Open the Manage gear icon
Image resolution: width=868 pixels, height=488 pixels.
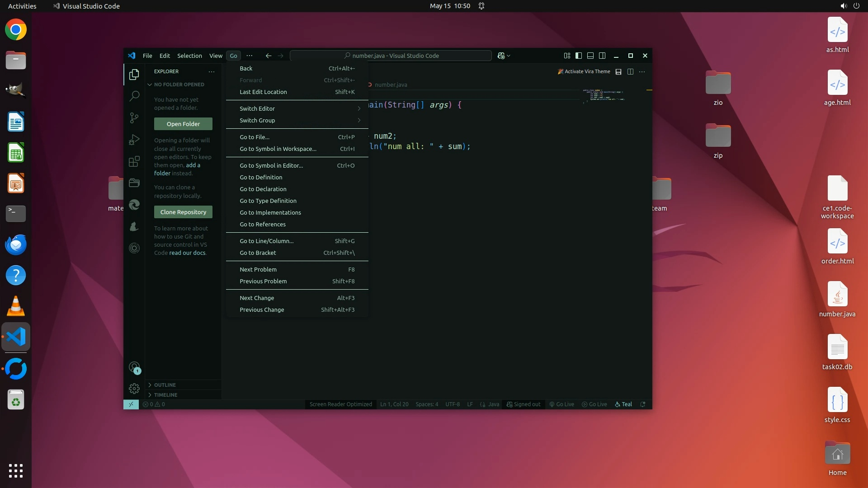pyautogui.click(x=134, y=389)
